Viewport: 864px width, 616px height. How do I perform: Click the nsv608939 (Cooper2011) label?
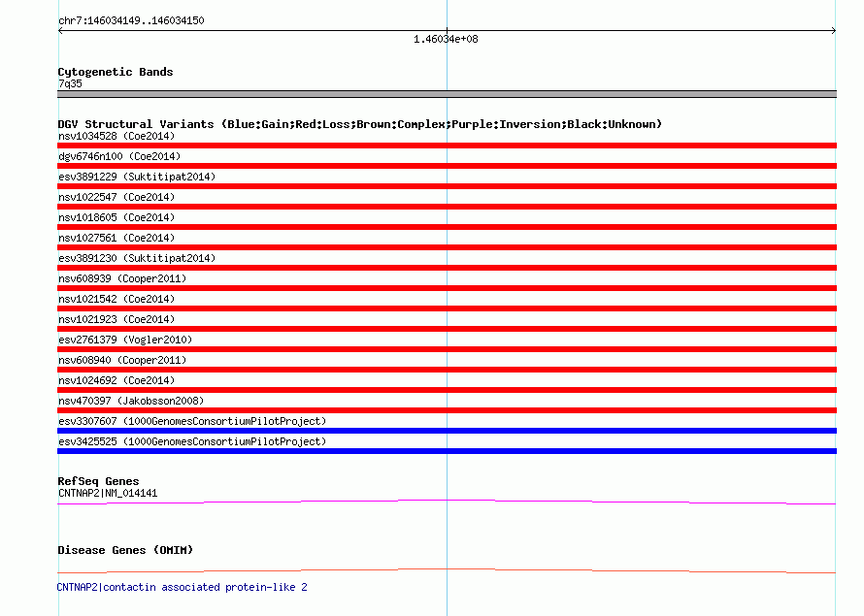122,278
